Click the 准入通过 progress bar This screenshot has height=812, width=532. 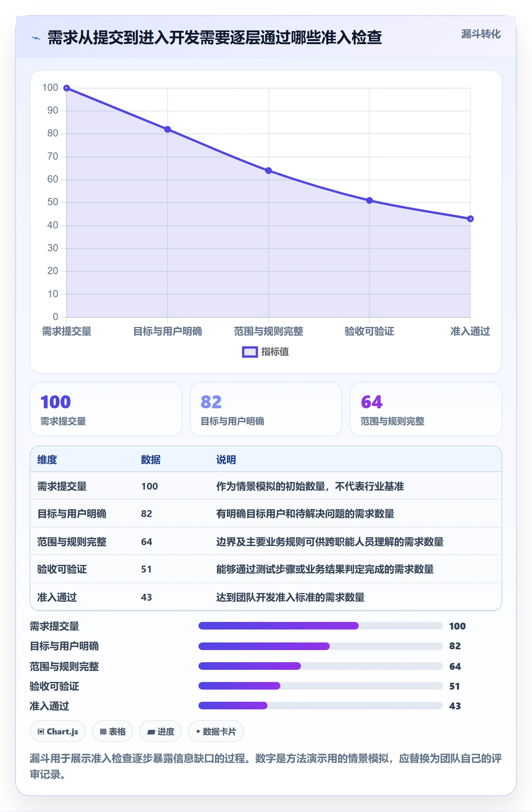click(321, 706)
